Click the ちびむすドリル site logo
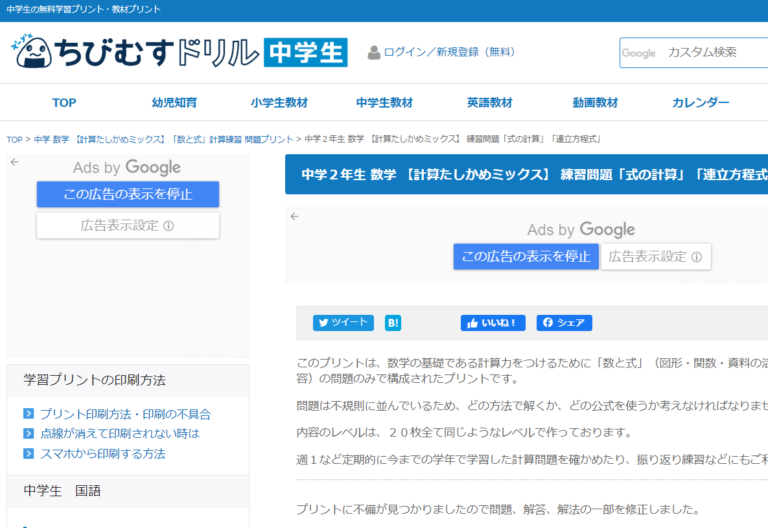Viewport: 768px width, 528px height. click(x=179, y=51)
